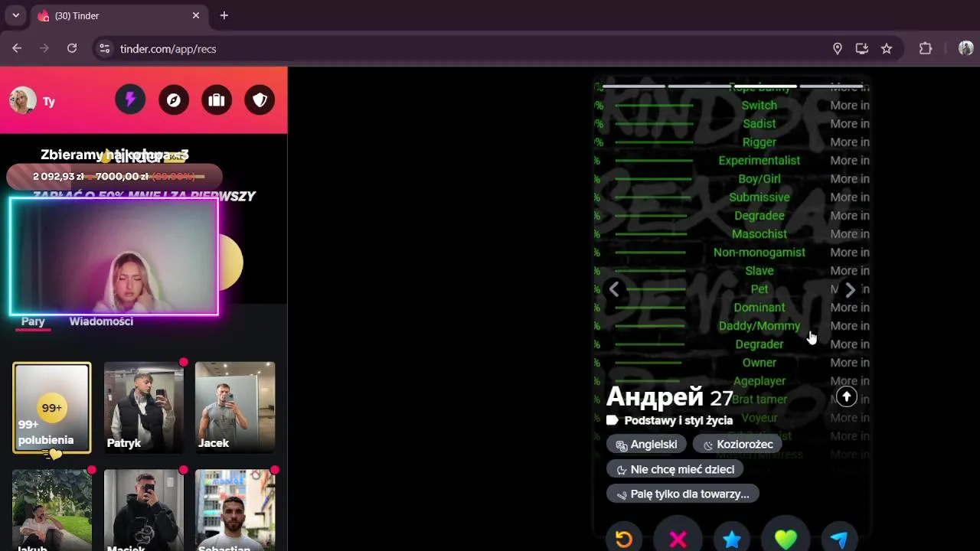Click the Like green heart button
Image resolution: width=980 pixels, height=551 pixels.
pos(786,539)
